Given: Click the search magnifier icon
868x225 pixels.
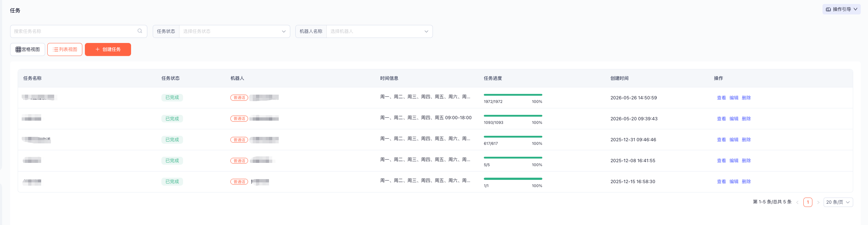Looking at the screenshot, I should tap(140, 31).
